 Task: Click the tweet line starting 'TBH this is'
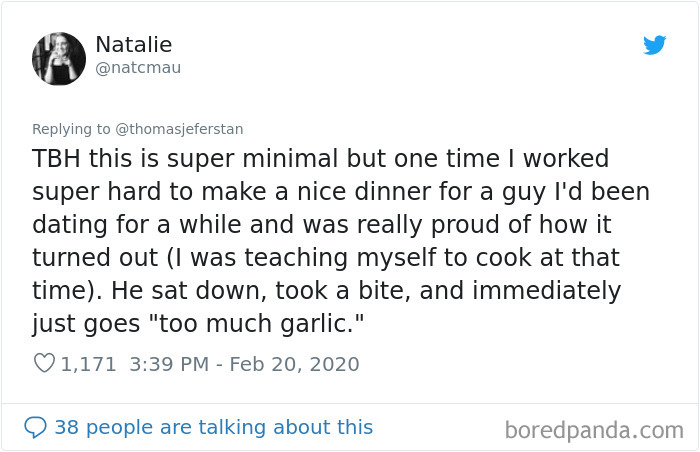tap(321, 160)
